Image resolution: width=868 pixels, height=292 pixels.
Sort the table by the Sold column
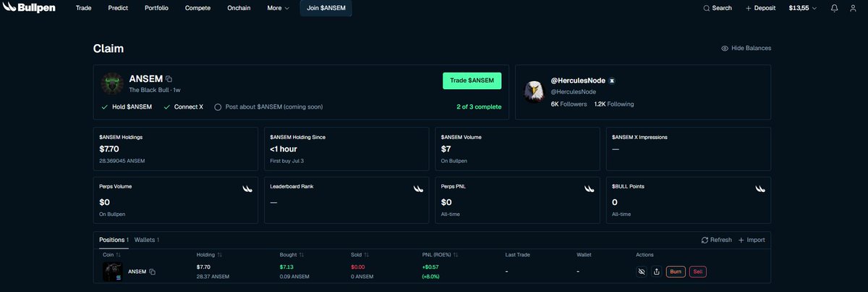[359, 255]
